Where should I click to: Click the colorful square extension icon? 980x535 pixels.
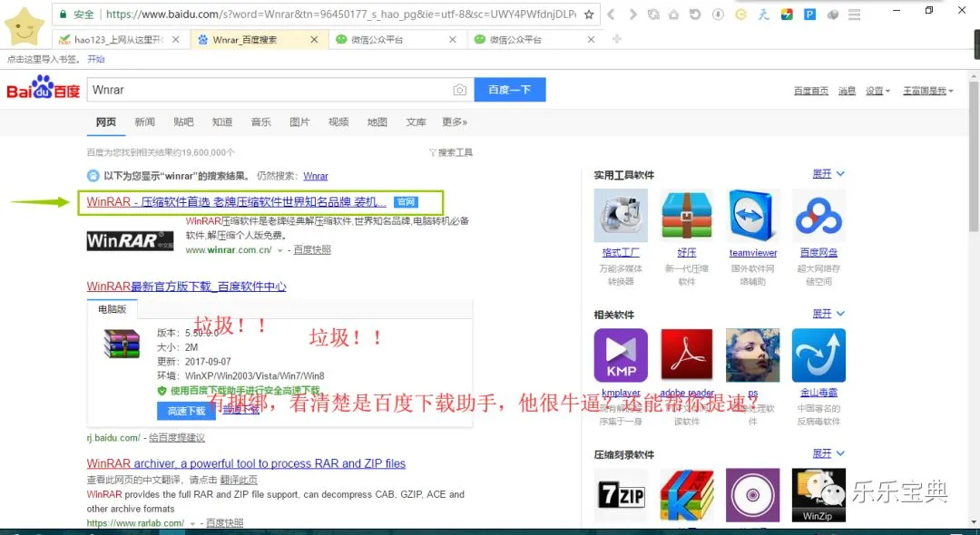(788, 14)
